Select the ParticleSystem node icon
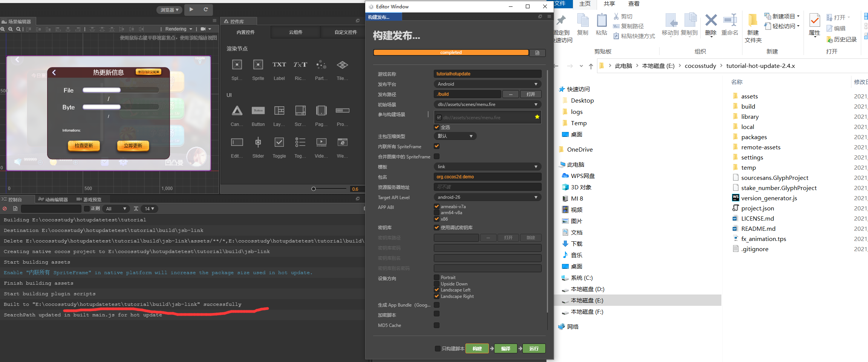 pos(321,65)
